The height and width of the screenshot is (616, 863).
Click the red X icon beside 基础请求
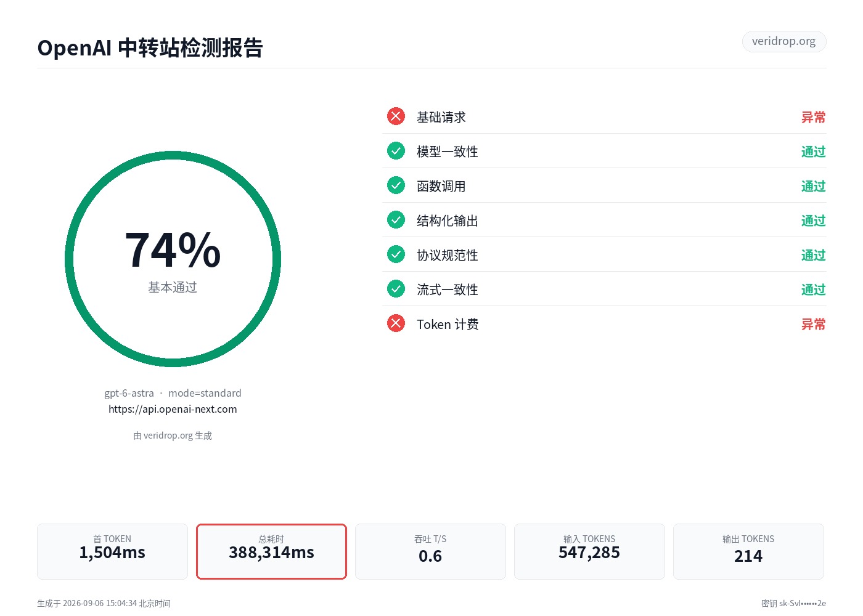click(x=396, y=116)
